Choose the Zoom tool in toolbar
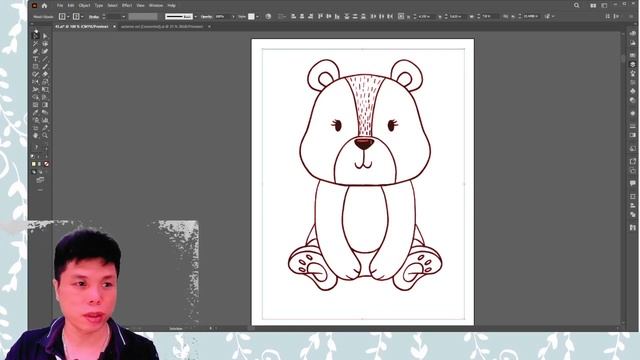Viewport: 640px width, 360px height. [x=45, y=136]
